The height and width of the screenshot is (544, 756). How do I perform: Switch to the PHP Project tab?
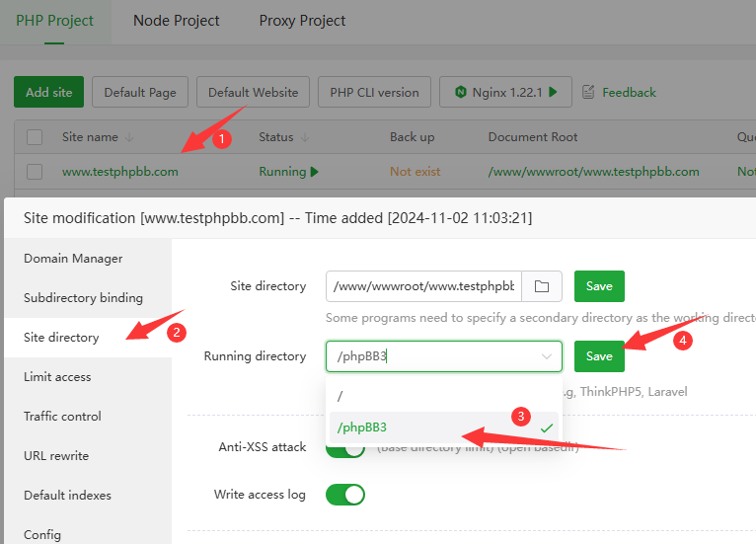(x=54, y=21)
